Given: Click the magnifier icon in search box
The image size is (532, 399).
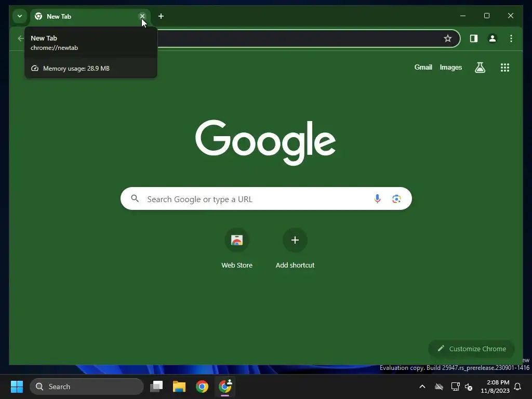Looking at the screenshot, I should [x=135, y=198].
